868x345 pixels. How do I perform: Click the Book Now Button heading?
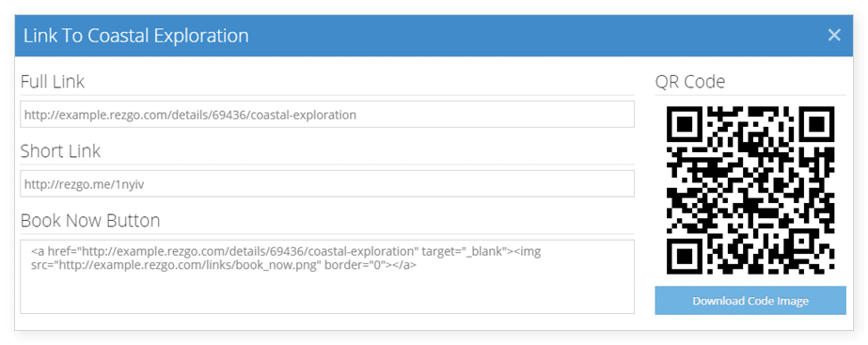pos(90,220)
